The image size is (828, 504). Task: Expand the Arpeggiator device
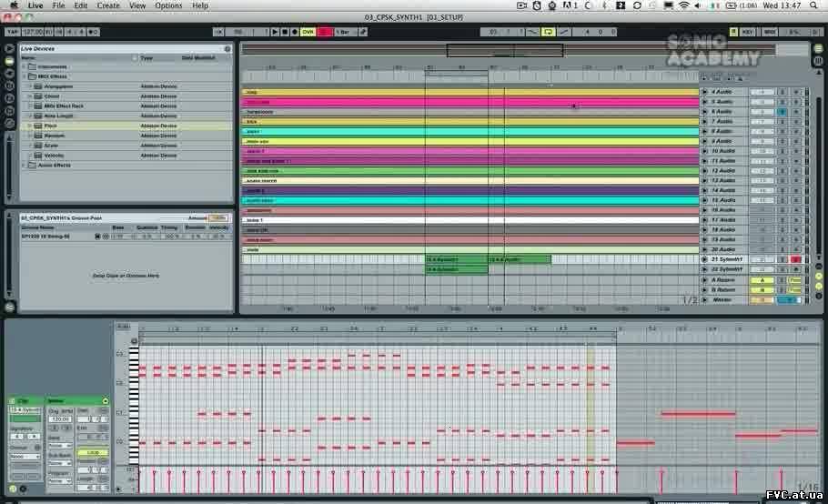[30, 86]
